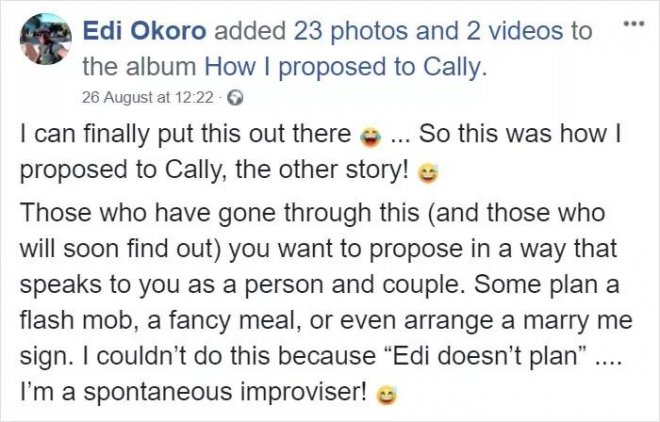Click the words "flash mob"
The height and width of the screenshot is (422, 660).
click(x=67, y=322)
